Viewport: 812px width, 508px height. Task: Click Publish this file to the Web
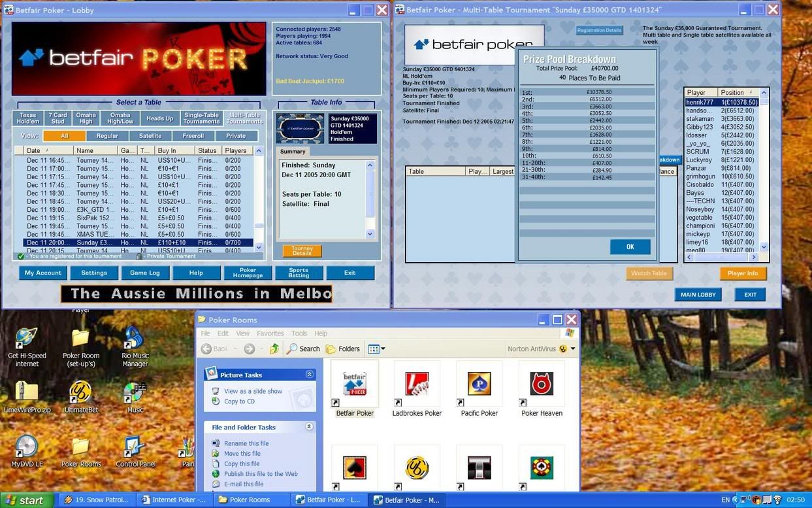coord(261,474)
